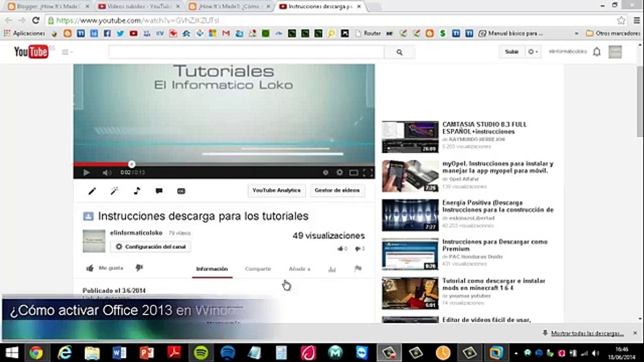Open Otros marcadores folder
This screenshot has height=362, width=644.
point(613,33)
